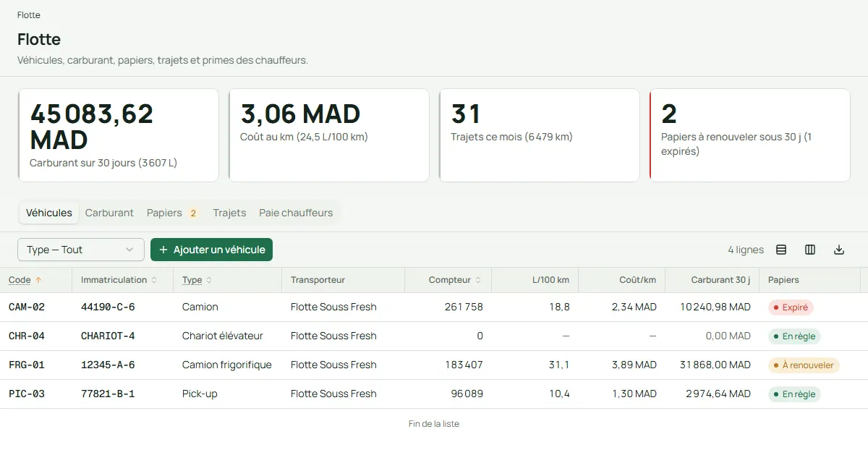The height and width of the screenshot is (463, 868).
Task: Click immatriculation 77821-B-1
Action: 108,394
